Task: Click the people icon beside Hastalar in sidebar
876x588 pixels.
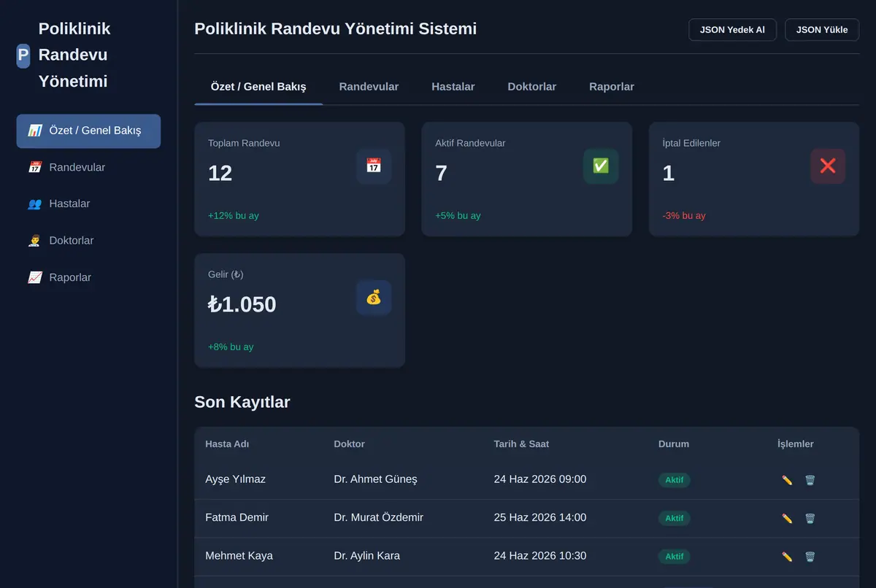Action: click(35, 204)
